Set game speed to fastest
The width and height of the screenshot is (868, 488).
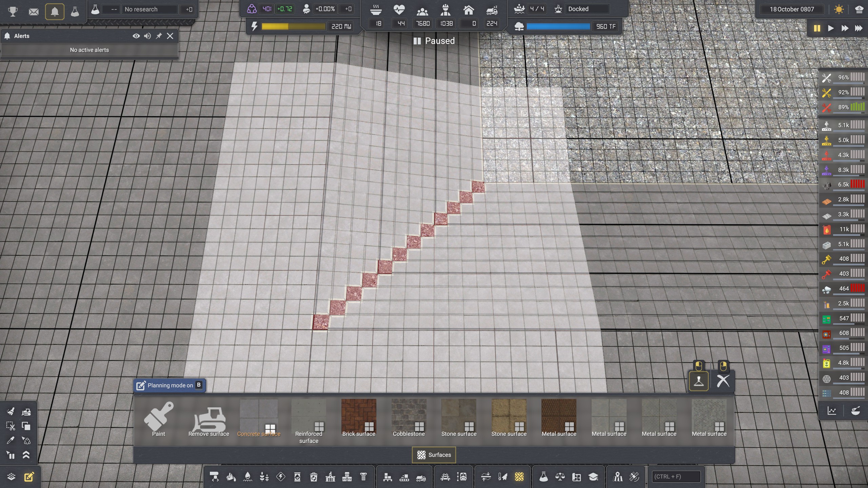(x=859, y=28)
